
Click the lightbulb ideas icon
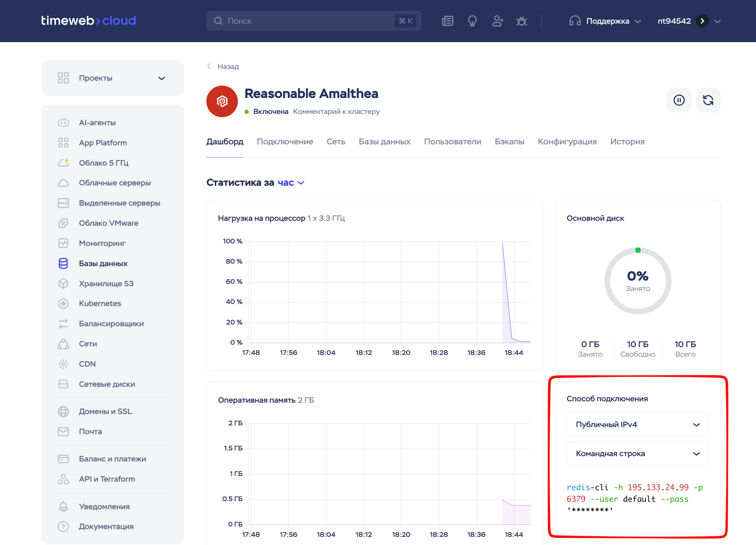(472, 21)
